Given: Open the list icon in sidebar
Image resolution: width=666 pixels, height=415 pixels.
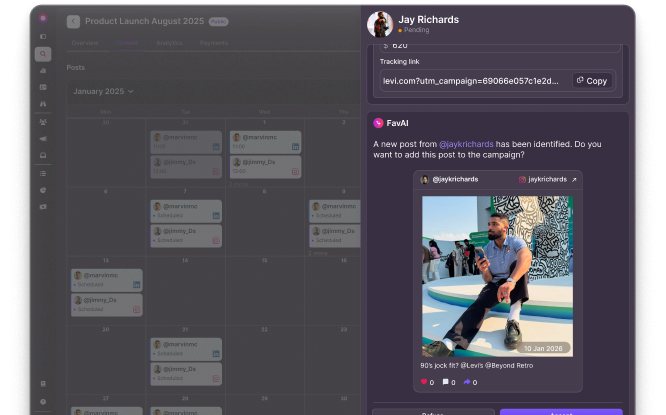Looking at the screenshot, I should click(x=43, y=174).
